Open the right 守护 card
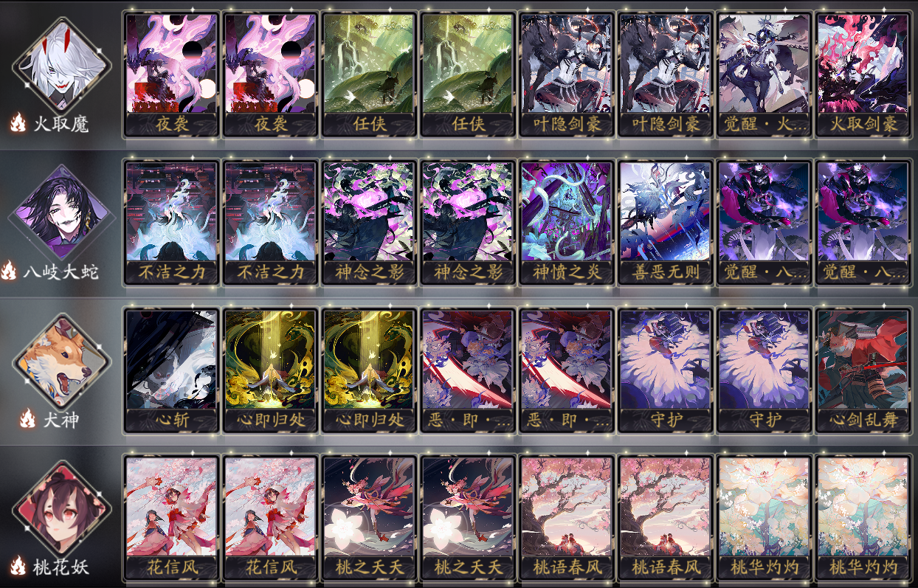 [763, 370]
